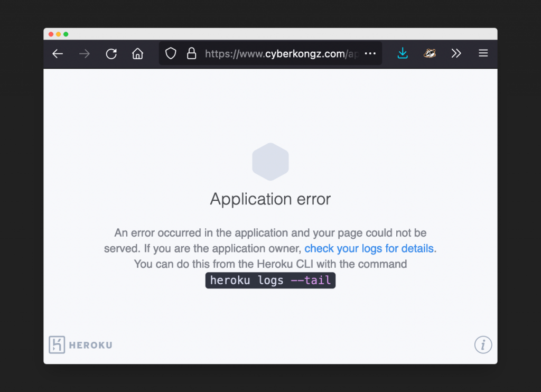The width and height of the screenshot is (541, 392).
Task: Open the tracking protection shield
Action: pyautogui.click(x=171, y=53)
